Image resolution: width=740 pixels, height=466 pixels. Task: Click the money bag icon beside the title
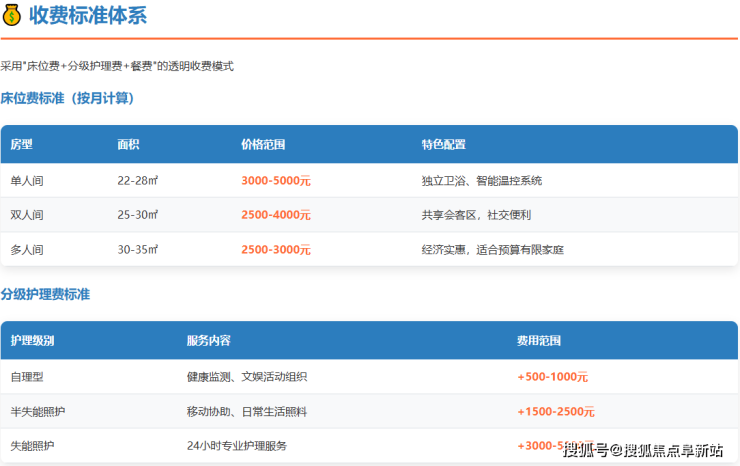[12, 15]
